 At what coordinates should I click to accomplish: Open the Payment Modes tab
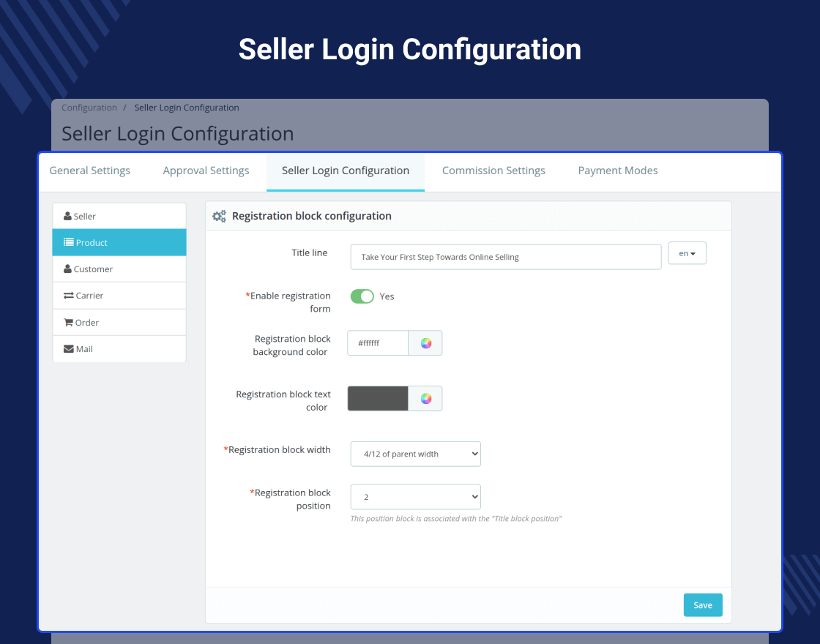(618, 171)
